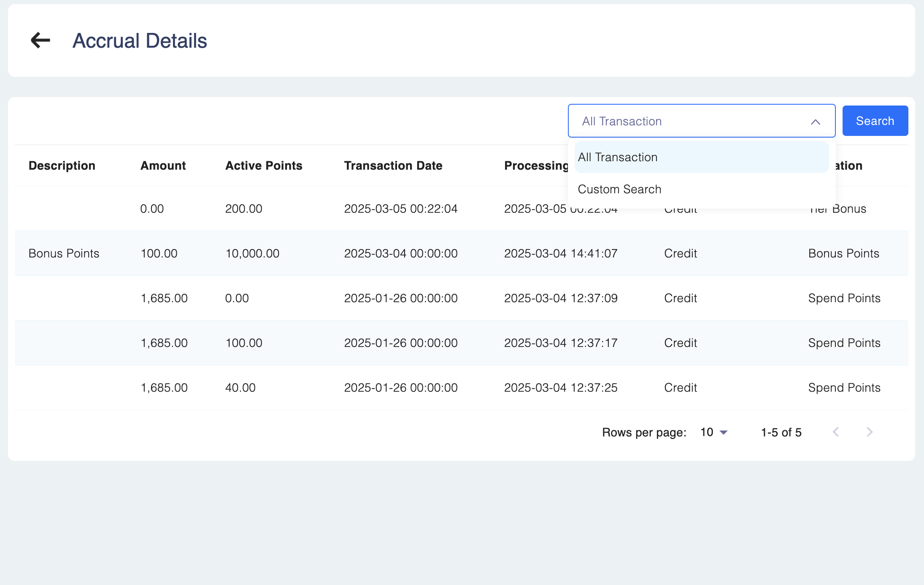Select the Bonus Points description row
924x585 pixels.
click(x=64, y=253)
